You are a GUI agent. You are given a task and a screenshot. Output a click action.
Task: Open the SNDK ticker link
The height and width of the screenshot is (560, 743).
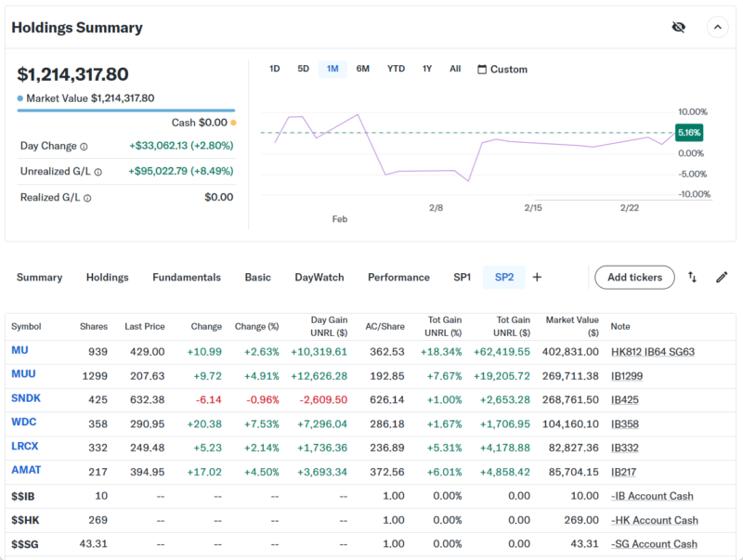tap(26, 398)
